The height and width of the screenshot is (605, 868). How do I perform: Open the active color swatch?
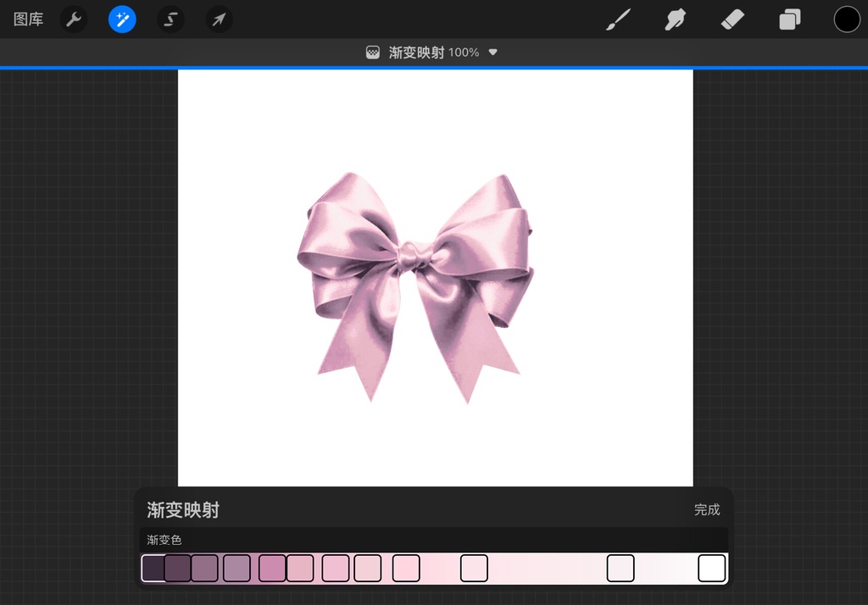coord(847,19)
